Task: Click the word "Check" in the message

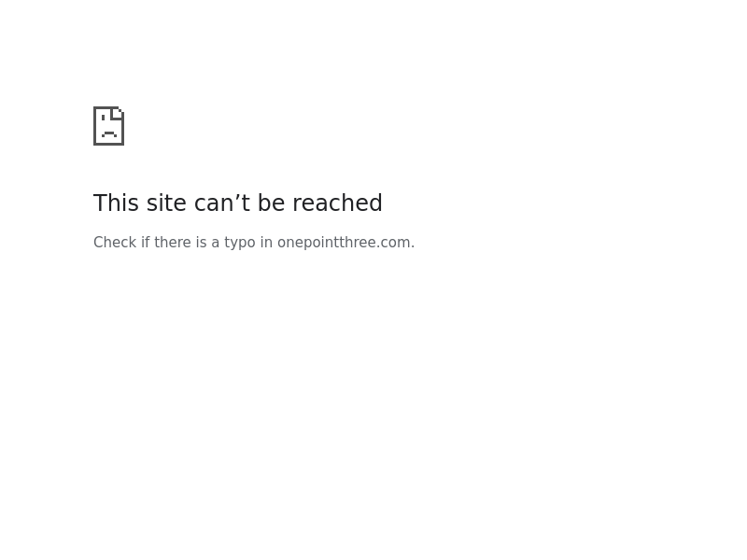Action: (115, 243)
